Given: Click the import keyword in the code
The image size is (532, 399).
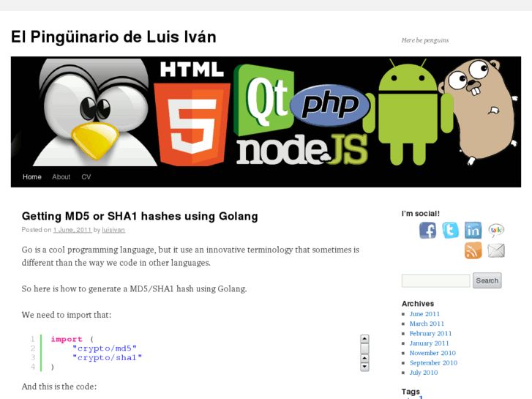Looking at the screenshot, I should pos(67,339).
